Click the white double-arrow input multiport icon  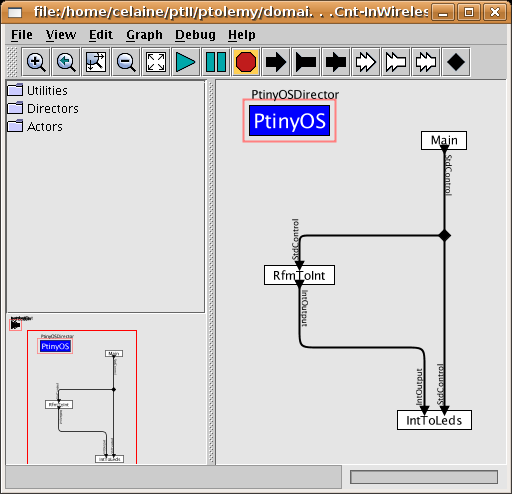coord(366,62)
